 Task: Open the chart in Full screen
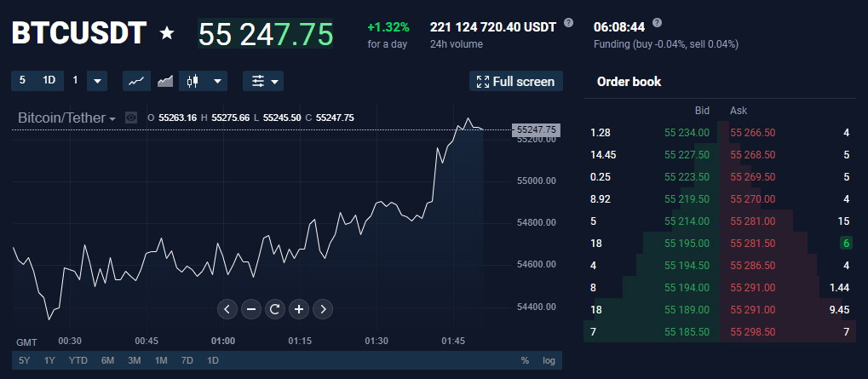[516, 81]
